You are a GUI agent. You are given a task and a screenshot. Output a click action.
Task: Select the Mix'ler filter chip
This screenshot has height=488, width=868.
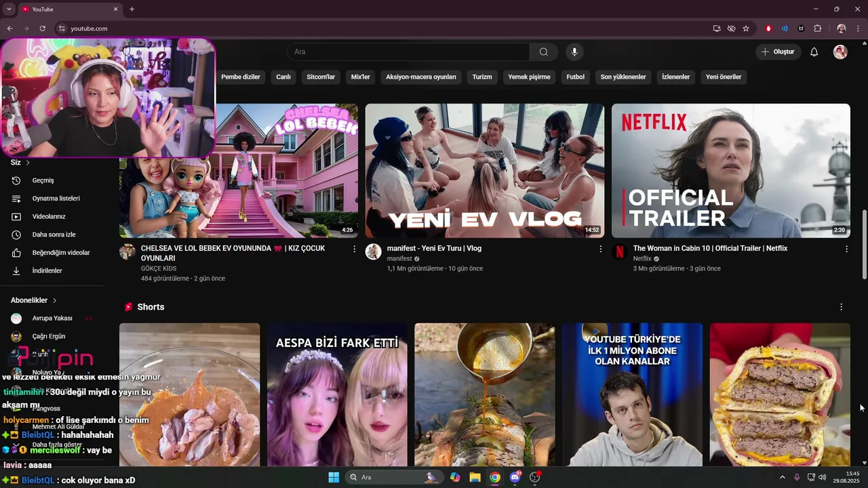360,77
